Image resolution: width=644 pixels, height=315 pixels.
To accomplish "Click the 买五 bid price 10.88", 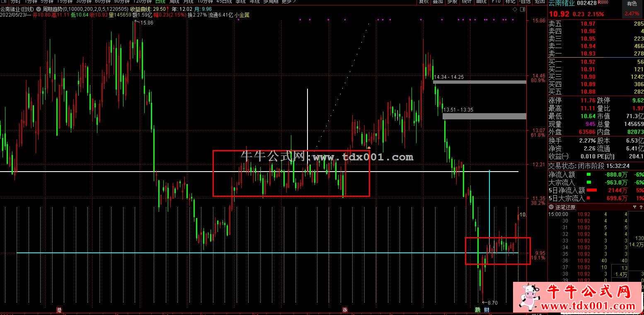I will click(x=588, y=92).
